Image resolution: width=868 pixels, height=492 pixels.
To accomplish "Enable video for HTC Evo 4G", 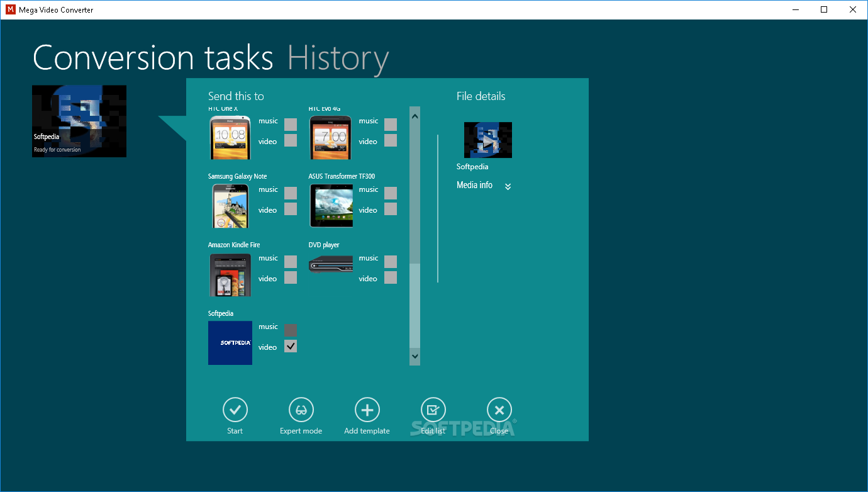I will pos(391,140).
